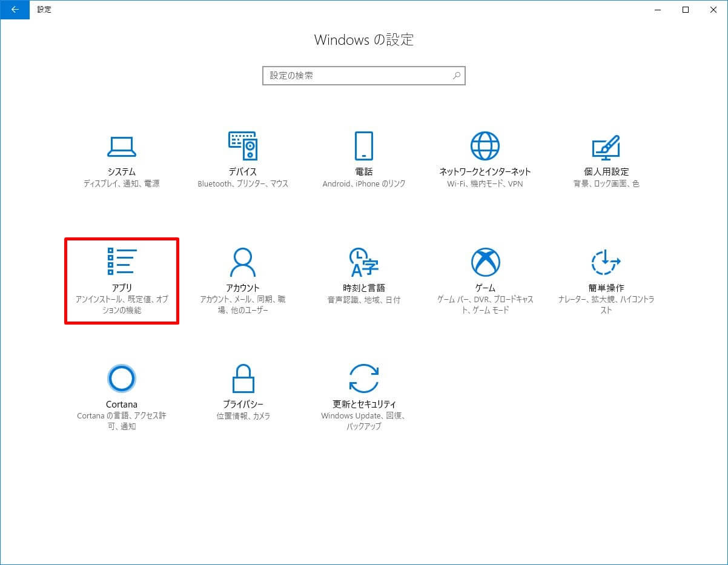The height and width of the screenshot is (565, 728).
Task: Click '背景、ロック画面、色' description
Action: [606, 183]
